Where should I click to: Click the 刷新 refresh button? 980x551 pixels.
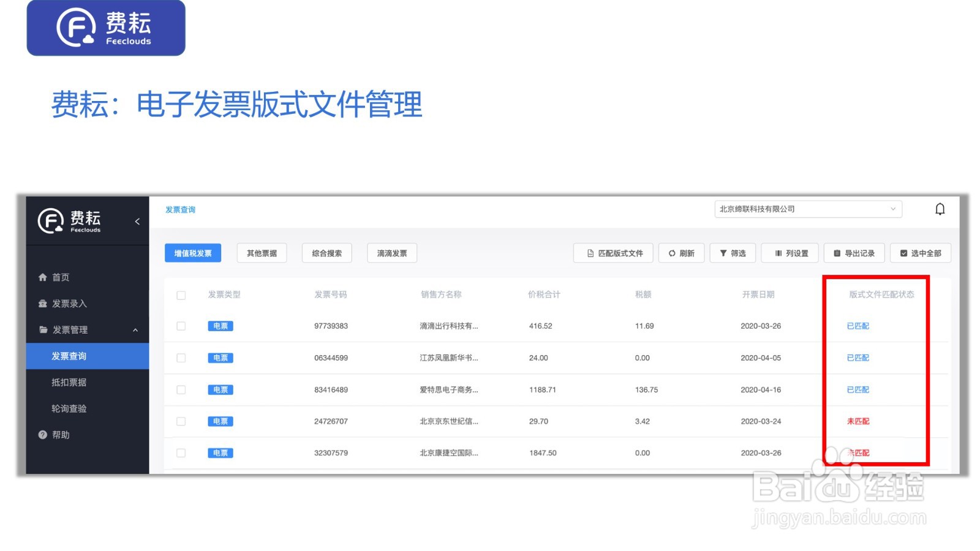tap(682, 253)
